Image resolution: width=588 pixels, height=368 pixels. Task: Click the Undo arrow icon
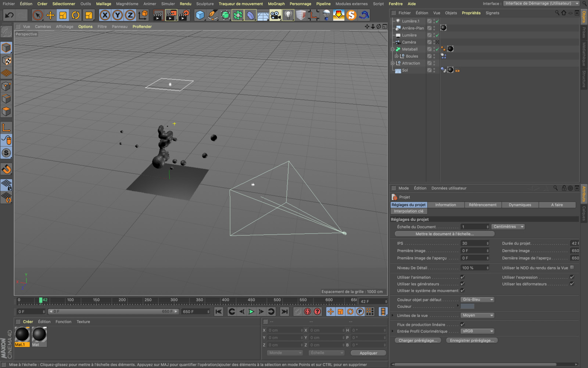(9, 15)
